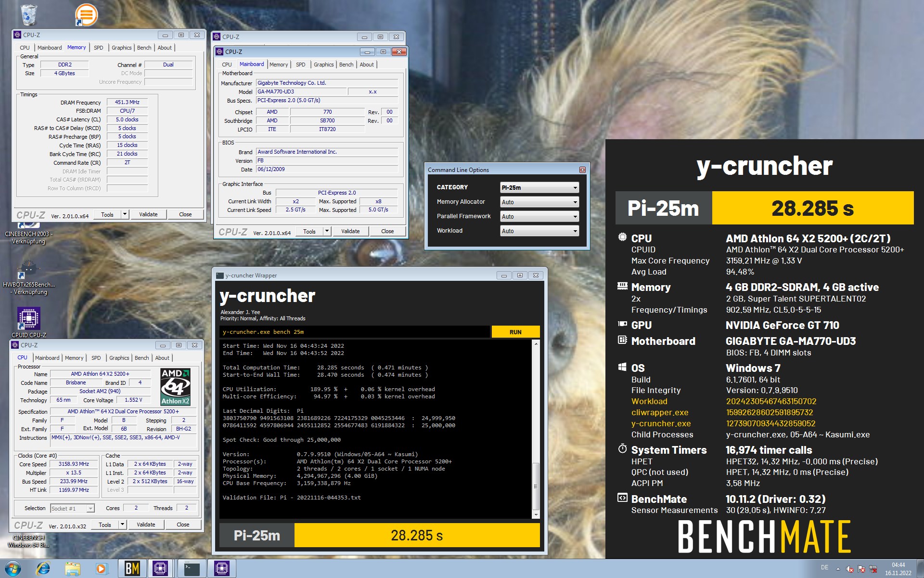The image size is (924, 578).
Task: Click the volume icon in the system tray
Action: [850, 569]
